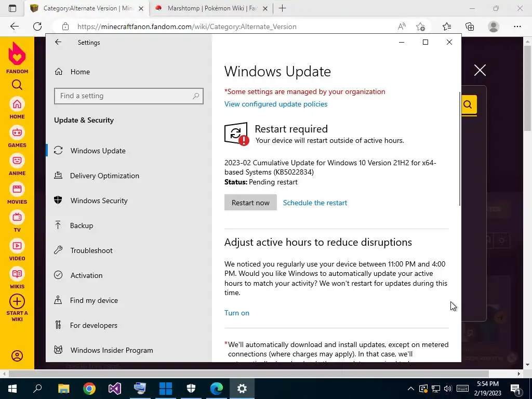Click the address bar URL

pos(187,26)
